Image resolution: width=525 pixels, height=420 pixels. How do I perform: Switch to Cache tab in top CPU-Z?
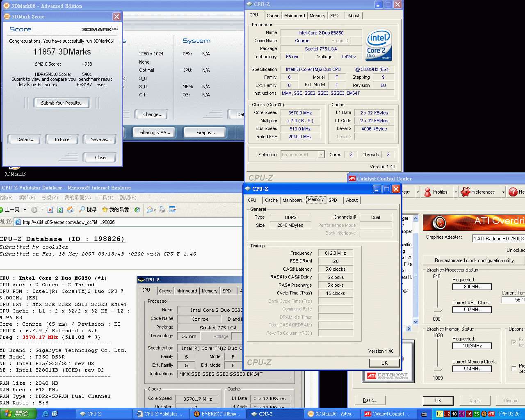[x=273, y=16]
